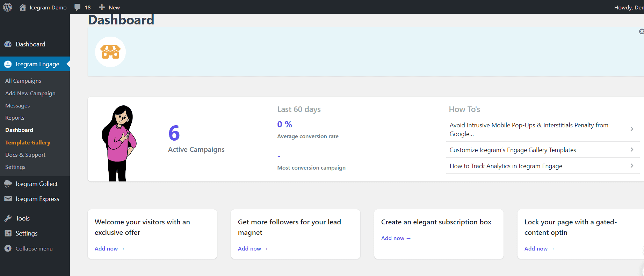Collapse the admin sidebar menu

tap(34, 249)
